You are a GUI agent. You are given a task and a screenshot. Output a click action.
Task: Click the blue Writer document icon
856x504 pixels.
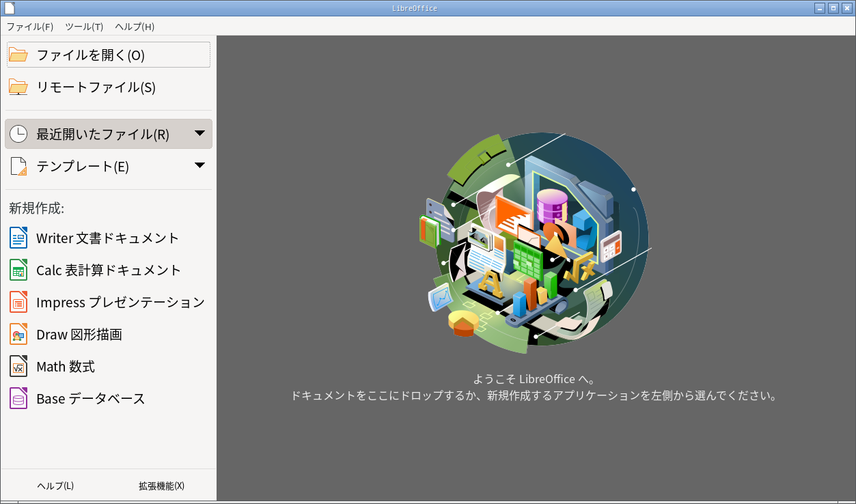(18, 238)
